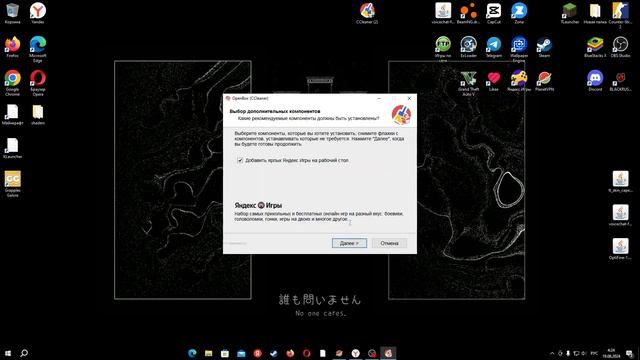640x360 pixels.
Task: Switch to the CCleaner installer in taskbar
Action: 388,353
